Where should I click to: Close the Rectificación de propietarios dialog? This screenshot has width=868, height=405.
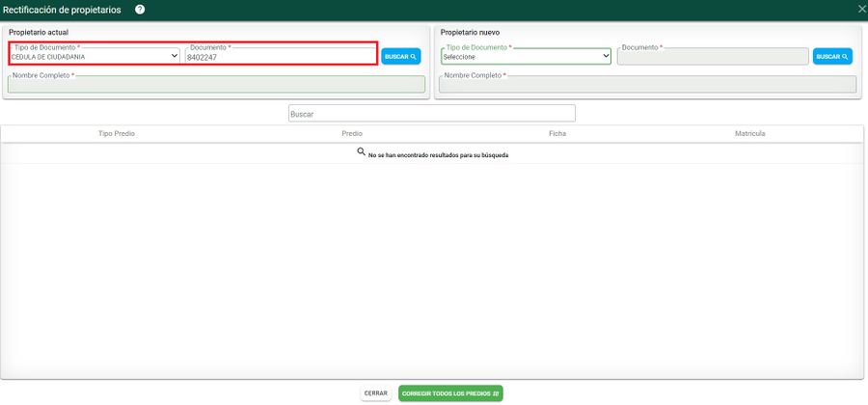(861, 9)
